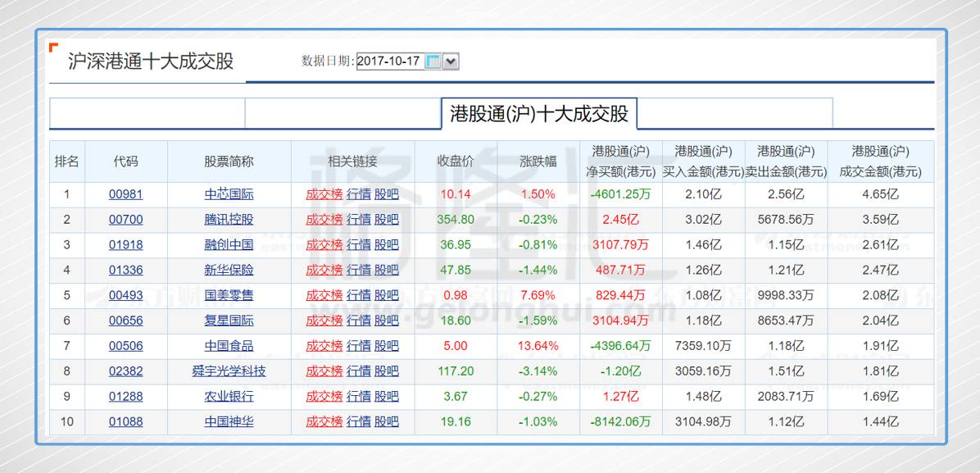Open stock code link 01288

click(x=125, y=397)
